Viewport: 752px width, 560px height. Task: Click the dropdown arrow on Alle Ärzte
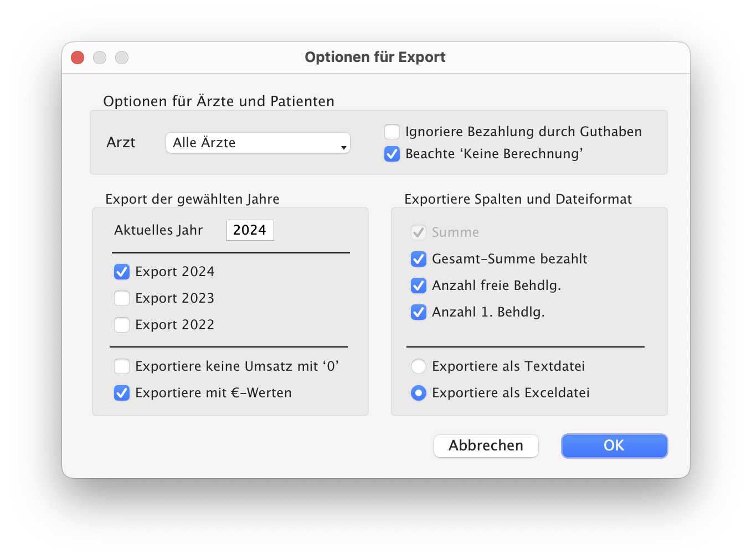coord(343,147)
